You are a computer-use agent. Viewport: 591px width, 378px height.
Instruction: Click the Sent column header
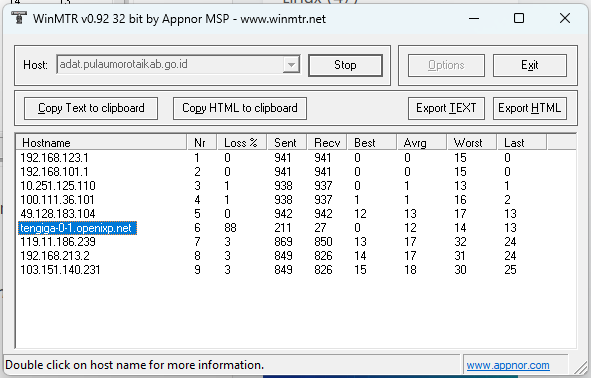[287, 143]
